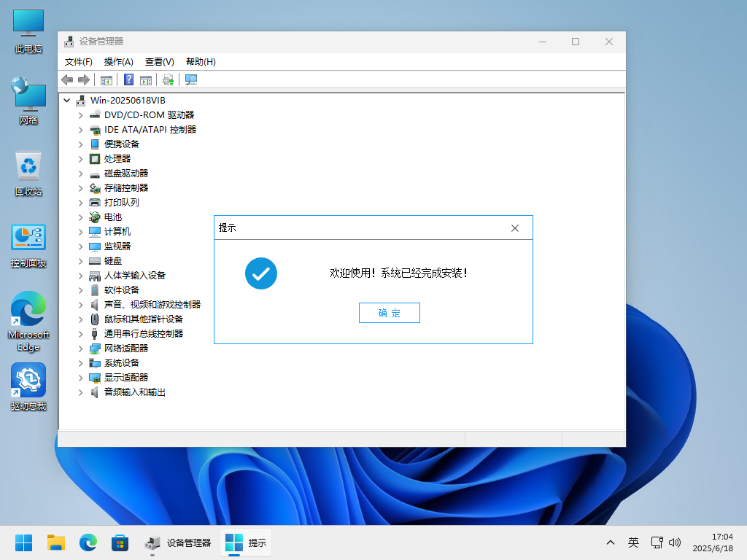Select the Microsoft Edge desktop shortcut
Image resolution: width=747 pixels, height=560 pixels.
point(28,322)
